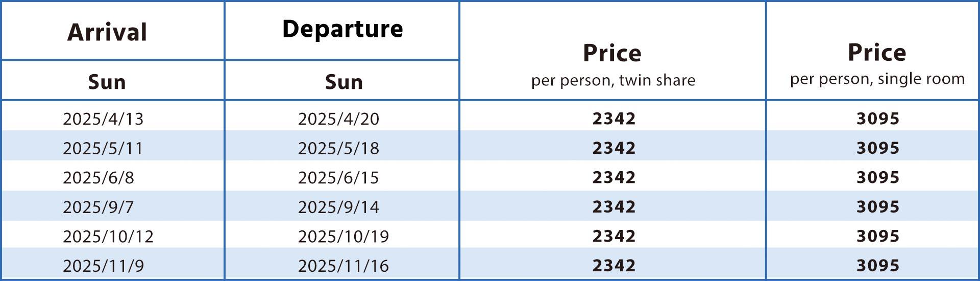Select arrival date 2025/9/7

click(x=99, y=207)
